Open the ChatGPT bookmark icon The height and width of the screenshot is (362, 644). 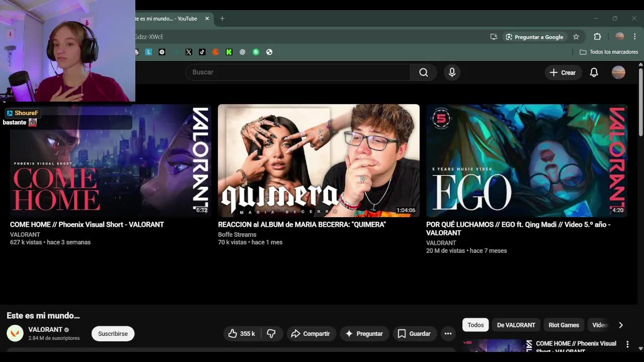(x=243, y=52)
